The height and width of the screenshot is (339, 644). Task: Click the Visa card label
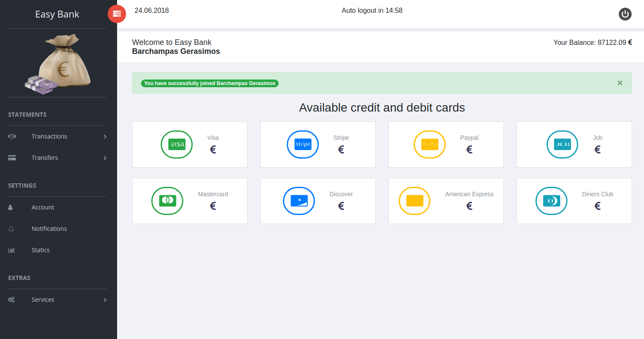pyautogui.click(x=213, y=138)
